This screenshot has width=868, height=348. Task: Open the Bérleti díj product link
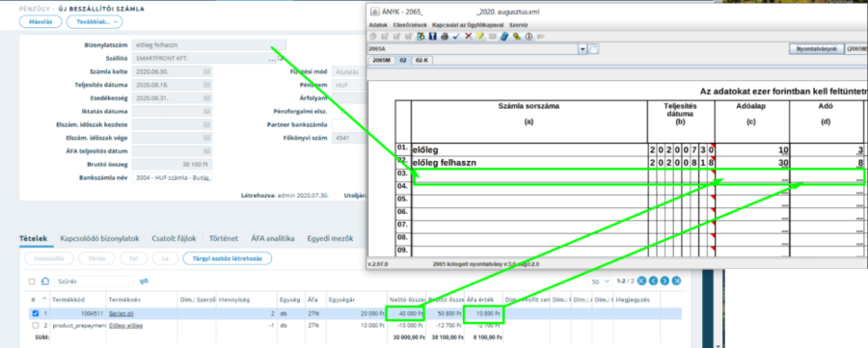(122, 313)
